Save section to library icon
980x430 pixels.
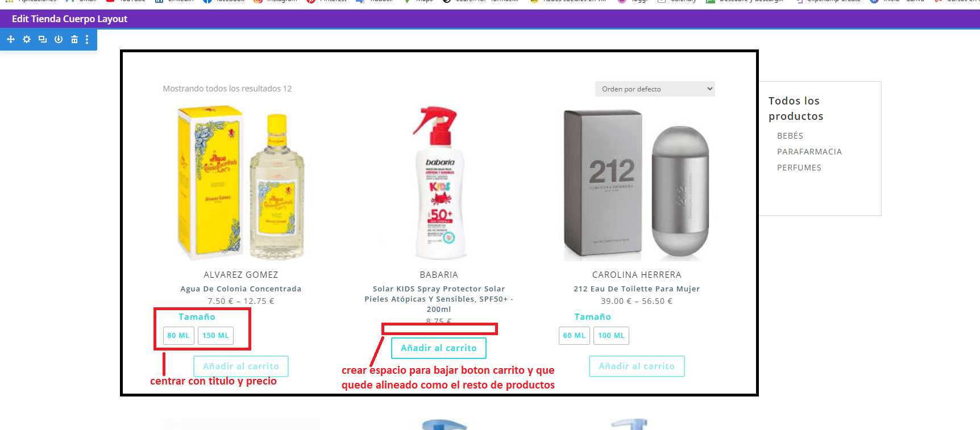[x=59, y=39]
